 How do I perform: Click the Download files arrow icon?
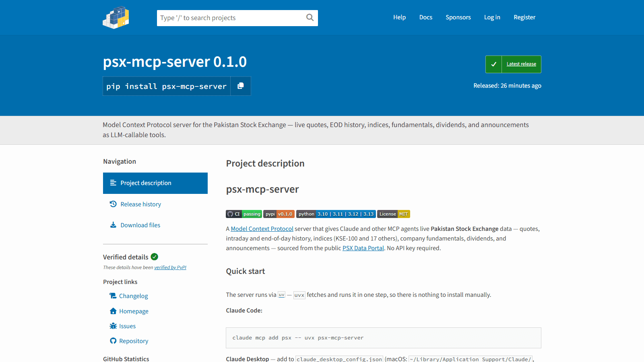click(113, 225)
